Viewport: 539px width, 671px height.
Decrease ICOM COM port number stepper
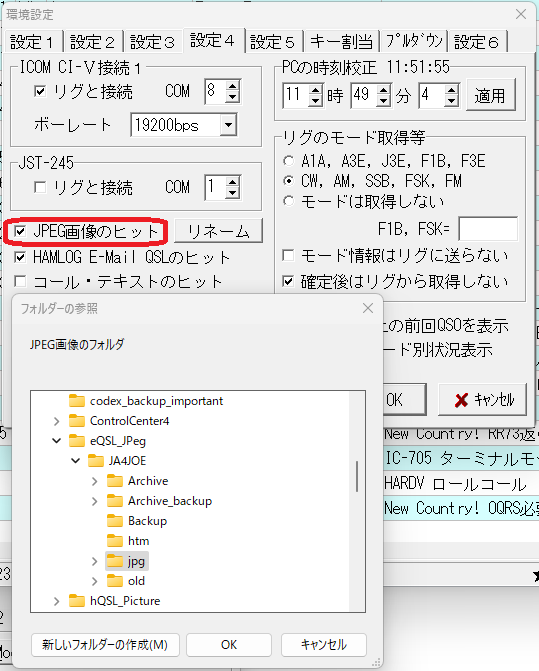click(232, 97)
